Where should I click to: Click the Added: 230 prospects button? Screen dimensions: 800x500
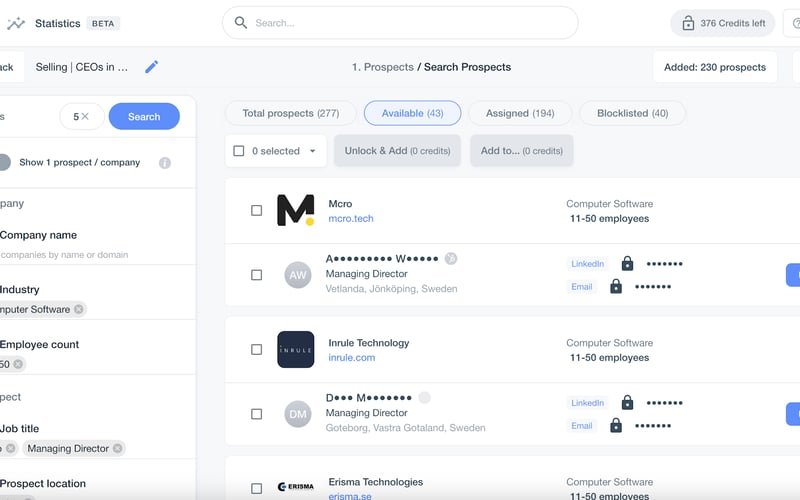pos(715,67)
